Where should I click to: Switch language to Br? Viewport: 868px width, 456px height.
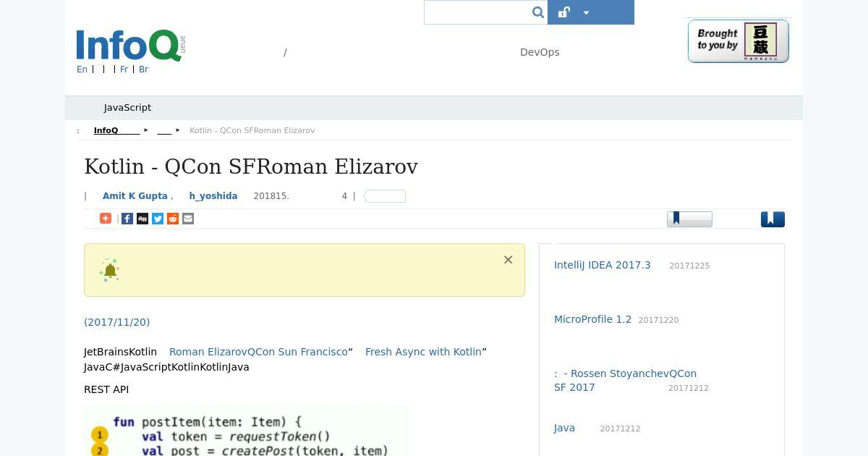coord(143,69)
